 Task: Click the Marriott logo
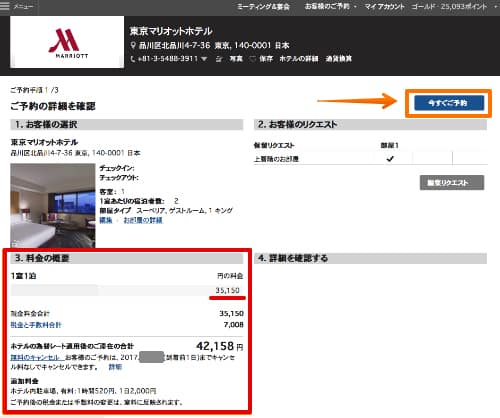(x=67, y=42)
